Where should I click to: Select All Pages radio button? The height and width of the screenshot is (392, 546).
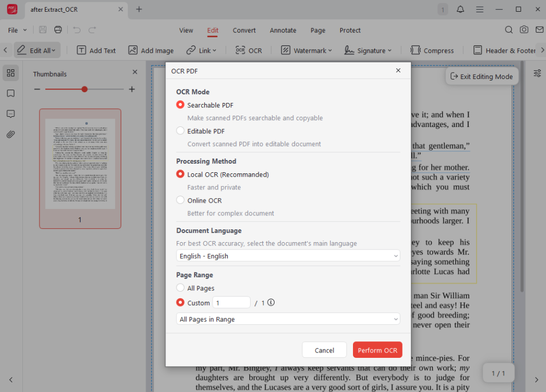click(x=180, y=288)
